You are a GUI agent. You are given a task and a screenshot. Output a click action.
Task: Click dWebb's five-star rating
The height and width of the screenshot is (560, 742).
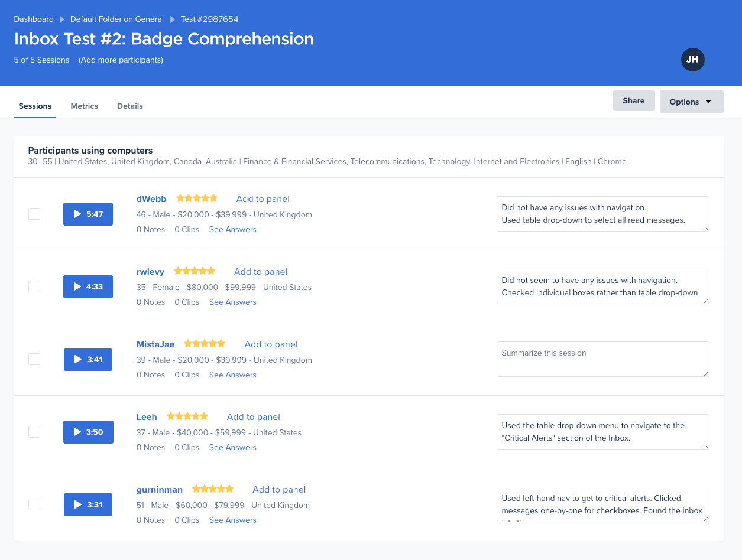pyautogui.click(x=197, y=198)
